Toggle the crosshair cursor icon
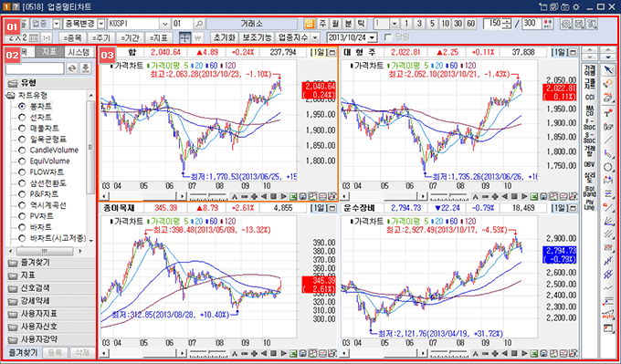The width and height of the screenshot is (621, 364). click(184, 37)
